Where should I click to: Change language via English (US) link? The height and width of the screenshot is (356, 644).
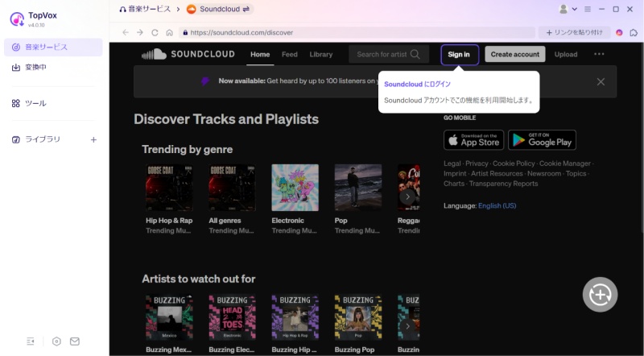[x=497, y=205]
